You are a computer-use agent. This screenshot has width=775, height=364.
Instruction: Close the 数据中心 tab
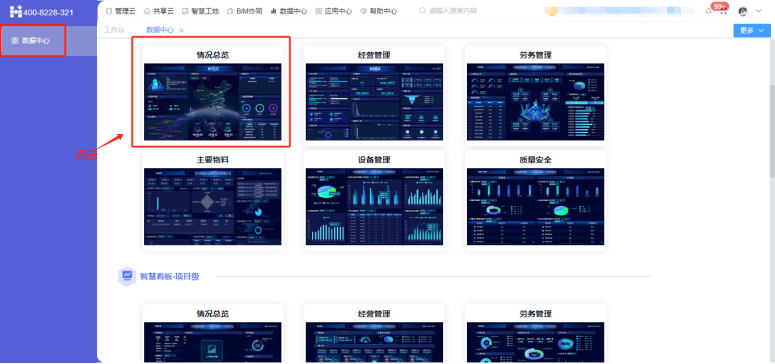tap(181, 31)
